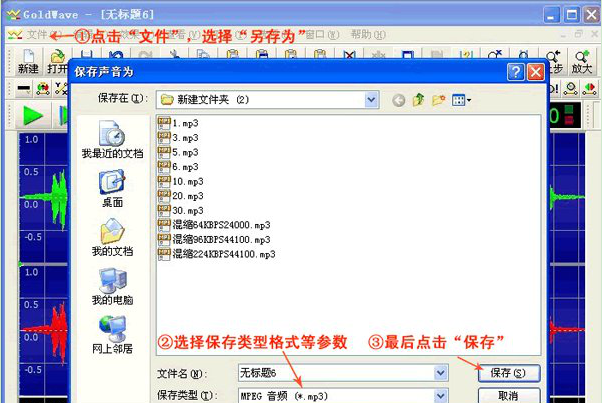Click the 取消 button

coord(509,395)
